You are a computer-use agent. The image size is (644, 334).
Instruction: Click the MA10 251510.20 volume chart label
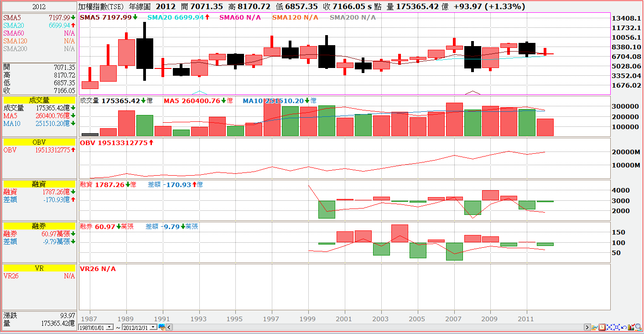click(280, 100)
